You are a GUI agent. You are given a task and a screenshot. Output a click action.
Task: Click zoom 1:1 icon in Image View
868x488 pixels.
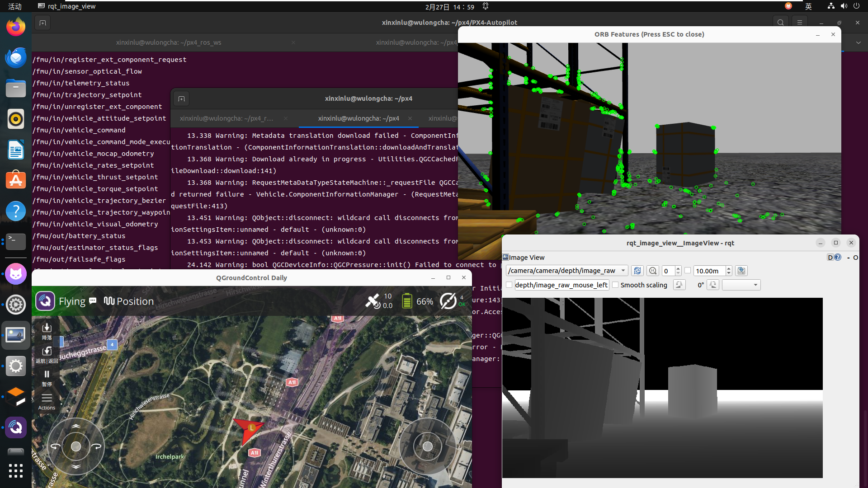coord(653,271)
